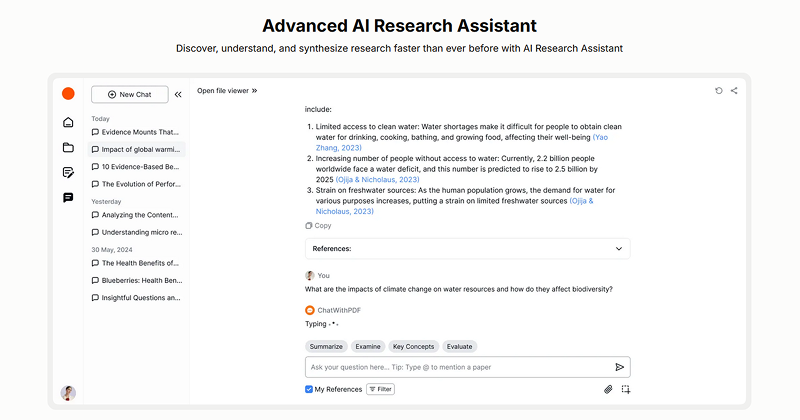Click the orange logo circle in sidebar
This screenshot has width=800, height=420.
coord(68,93)
